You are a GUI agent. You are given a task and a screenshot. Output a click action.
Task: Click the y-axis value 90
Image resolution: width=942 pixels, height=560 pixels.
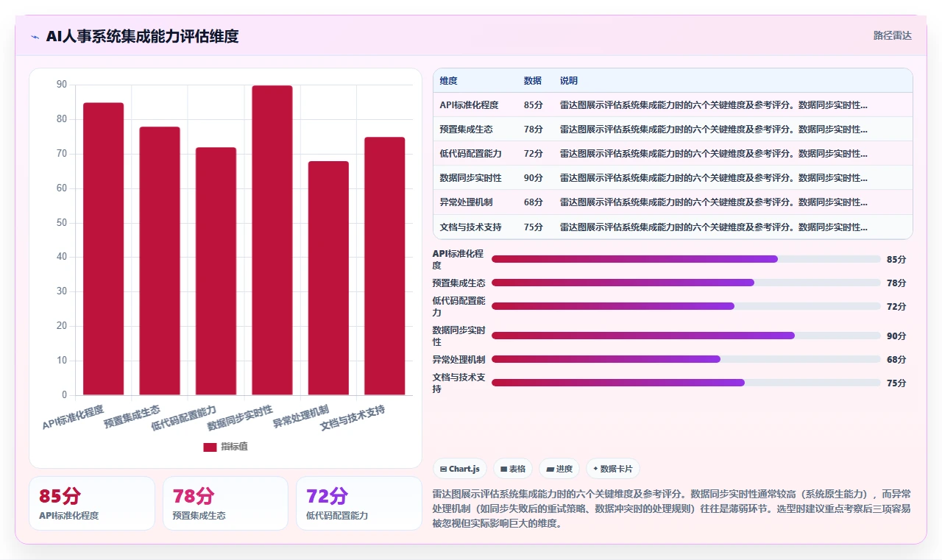(61, 85)
